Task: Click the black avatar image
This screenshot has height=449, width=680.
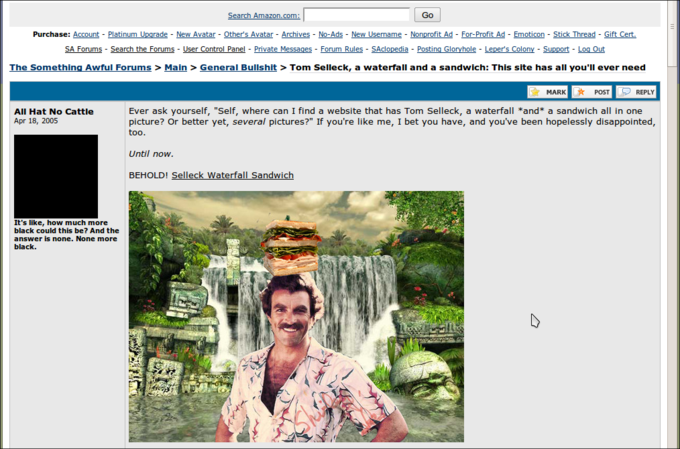Action: [56, 176]
